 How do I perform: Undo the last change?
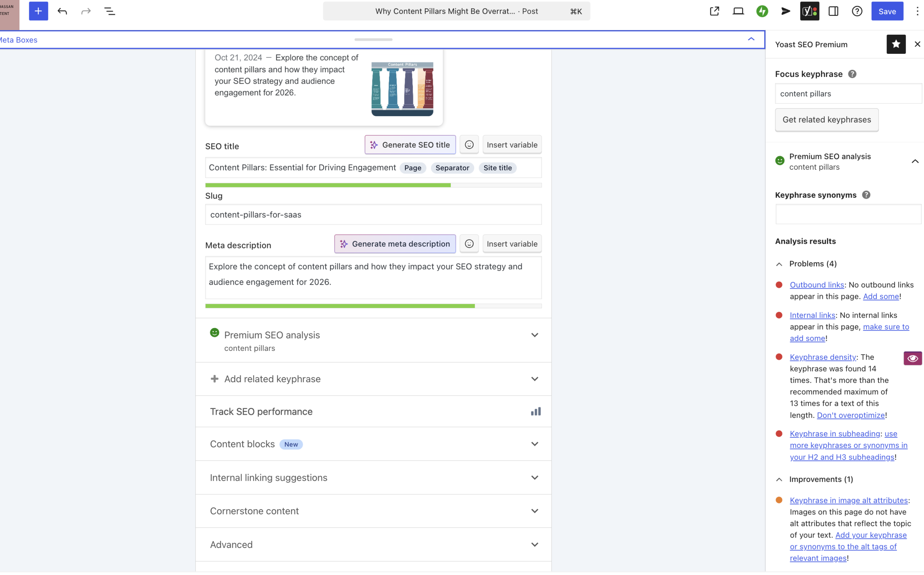(62, 11)
